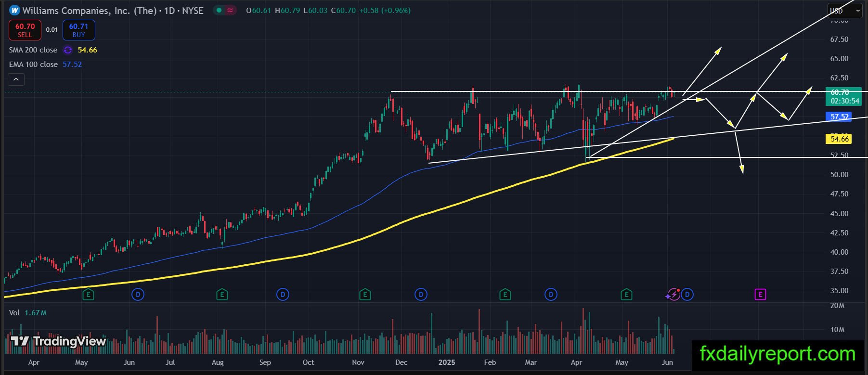Click the 60.70 SELL button
The width and height of the screenshot is (868, 375).
(25, 30)
